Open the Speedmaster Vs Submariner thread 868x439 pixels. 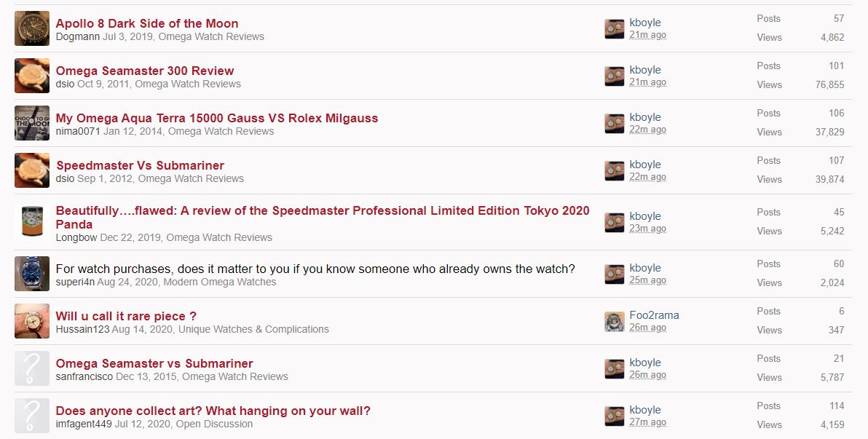pos(140,165)
